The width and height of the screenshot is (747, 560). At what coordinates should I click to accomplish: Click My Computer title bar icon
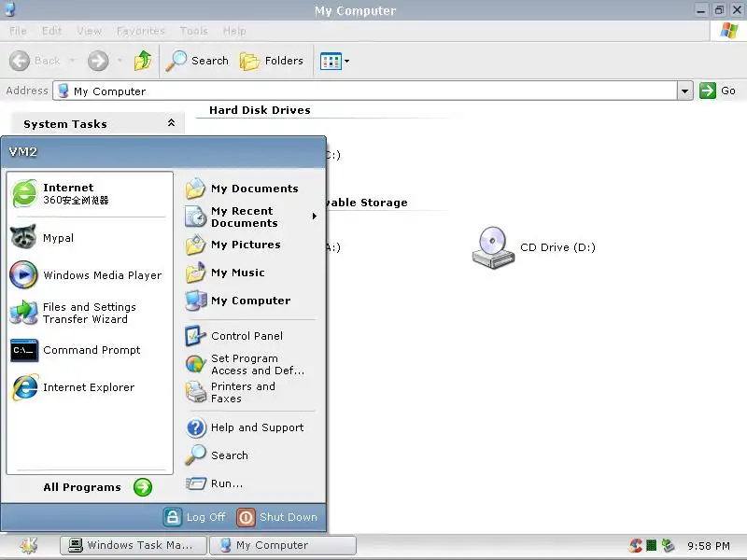pyautogui.click(x=9, y=8)
